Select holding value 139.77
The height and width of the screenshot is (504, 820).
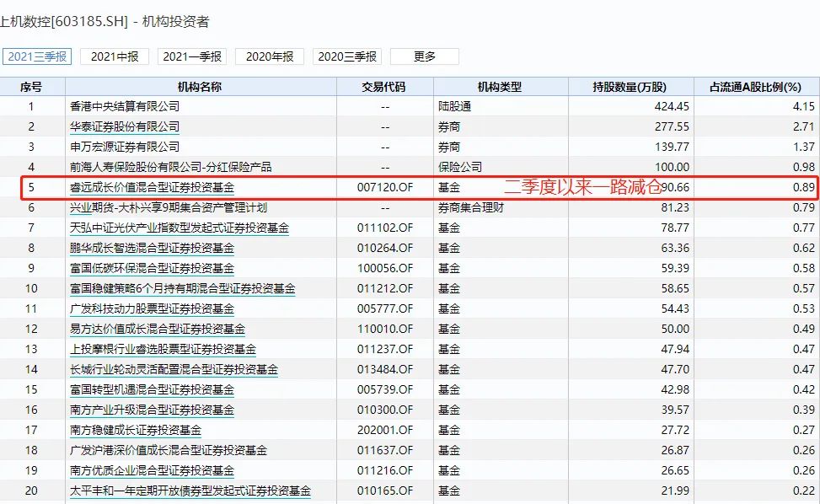point(672,147)
